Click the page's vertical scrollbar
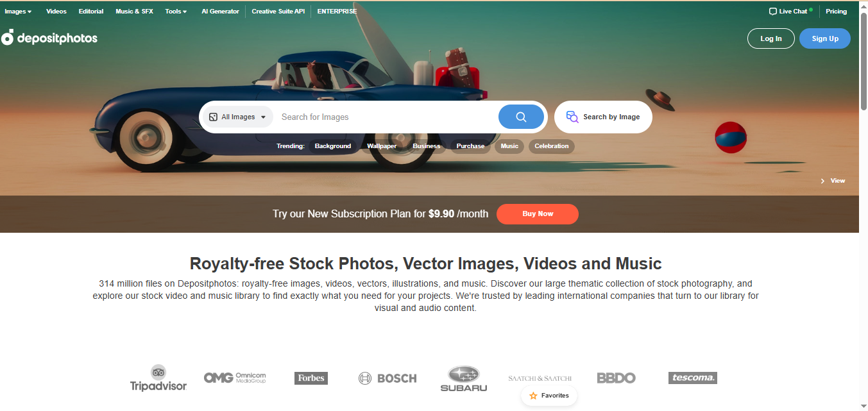The width and height of the screenshot is (868, 411). (x=864, y=61)
